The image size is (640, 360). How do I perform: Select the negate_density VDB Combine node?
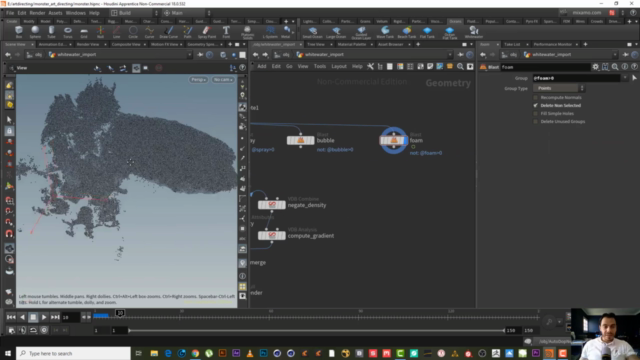(x=272, y=205)
